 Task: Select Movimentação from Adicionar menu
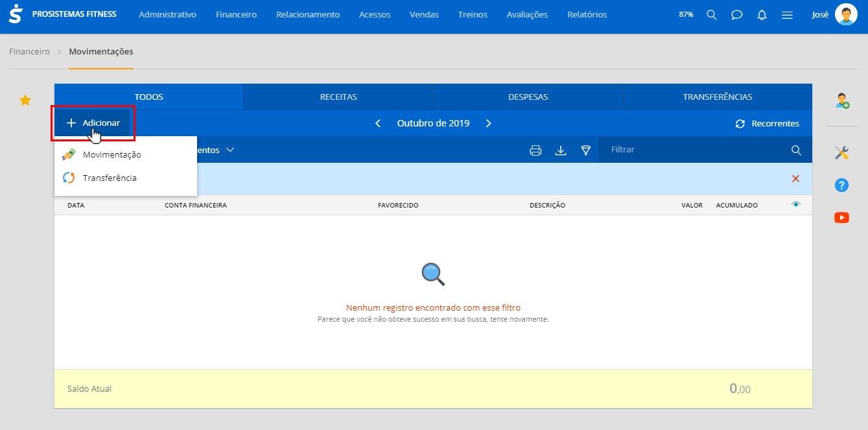tap(126, 154)
